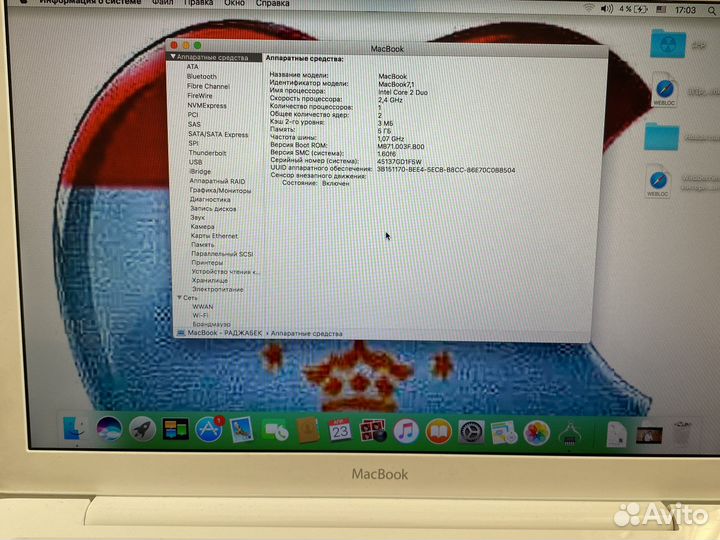Select SAS in the sidebar

tap(194, 124)
